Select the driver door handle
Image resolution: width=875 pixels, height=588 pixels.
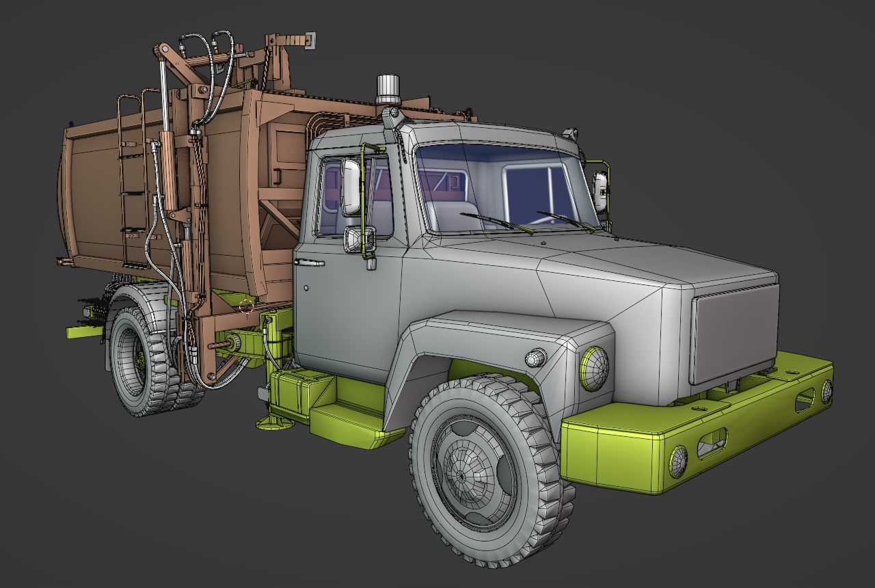(x=308, y=263)
